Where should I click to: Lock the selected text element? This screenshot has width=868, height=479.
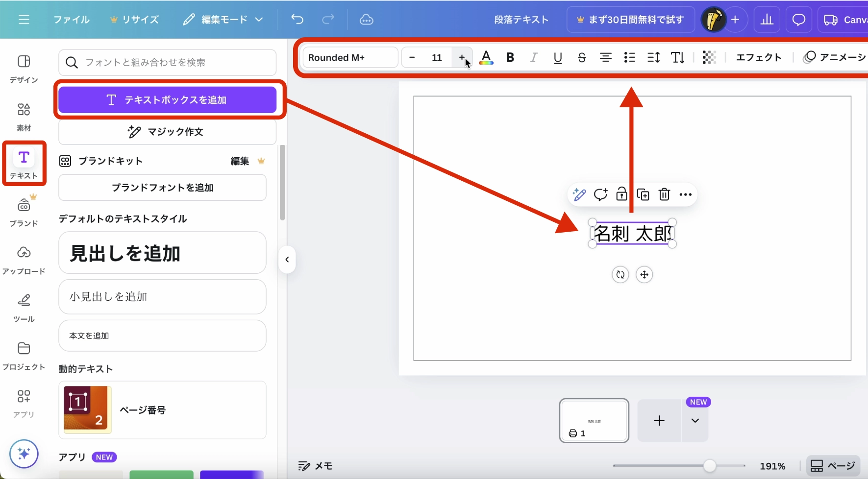point(621,195)
